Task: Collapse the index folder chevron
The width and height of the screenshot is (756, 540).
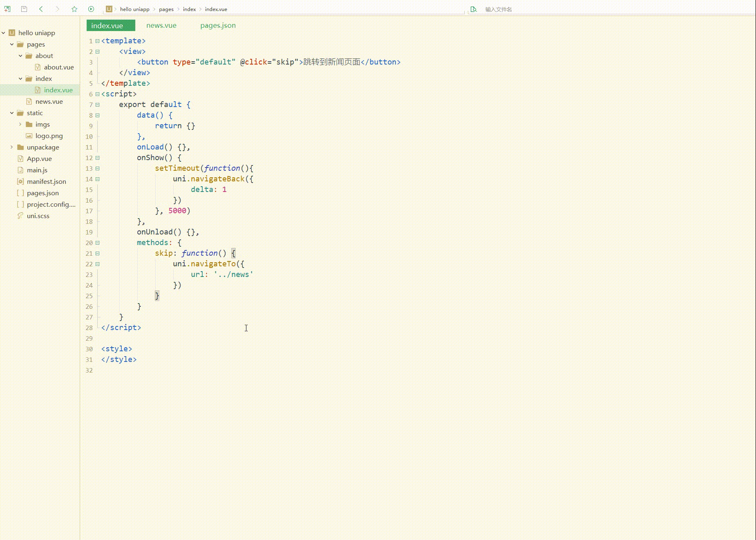Action: (x=20, y=78)
